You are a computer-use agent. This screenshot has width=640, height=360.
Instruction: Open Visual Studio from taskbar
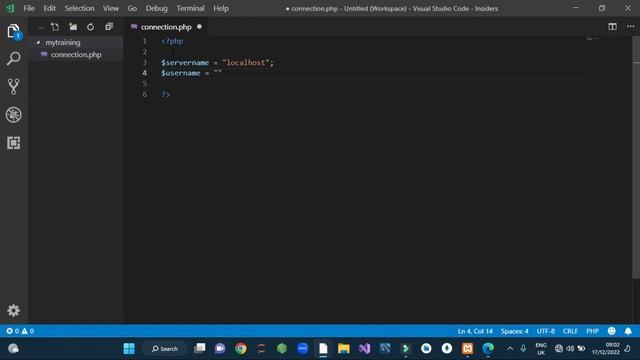[x=364, y=349]
